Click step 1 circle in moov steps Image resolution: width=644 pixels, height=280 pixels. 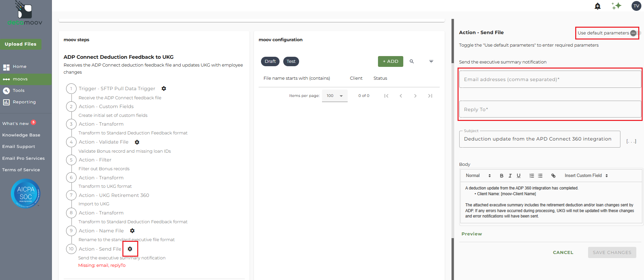click(x=71, y=88)
